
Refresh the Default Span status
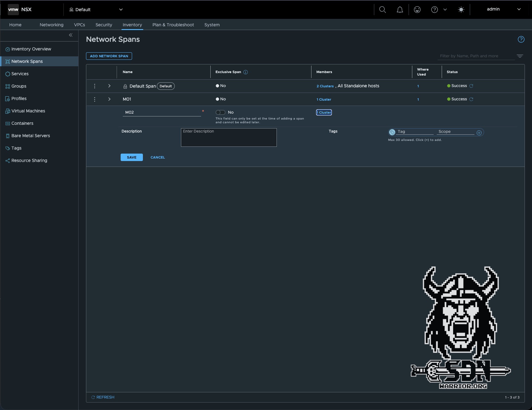point(471,86)
